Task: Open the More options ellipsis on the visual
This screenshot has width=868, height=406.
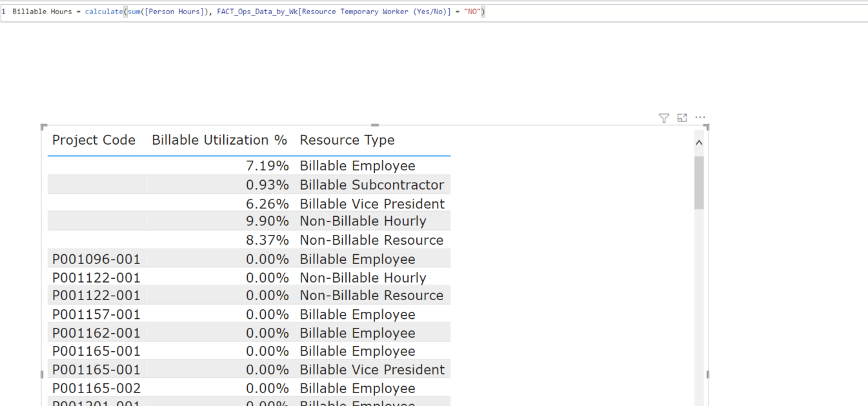Action: point(700,117)
